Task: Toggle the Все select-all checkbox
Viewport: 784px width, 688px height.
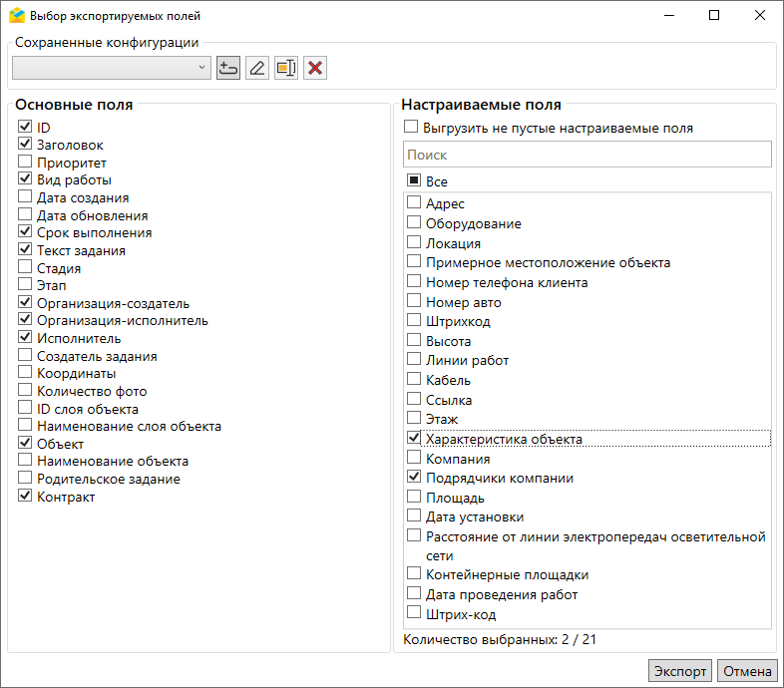Action: click(x=413, y=181)
